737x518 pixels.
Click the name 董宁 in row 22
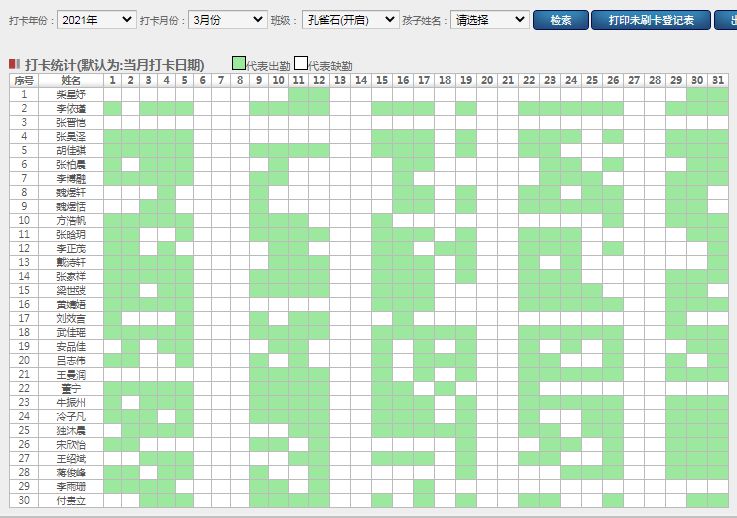[71, 388]
